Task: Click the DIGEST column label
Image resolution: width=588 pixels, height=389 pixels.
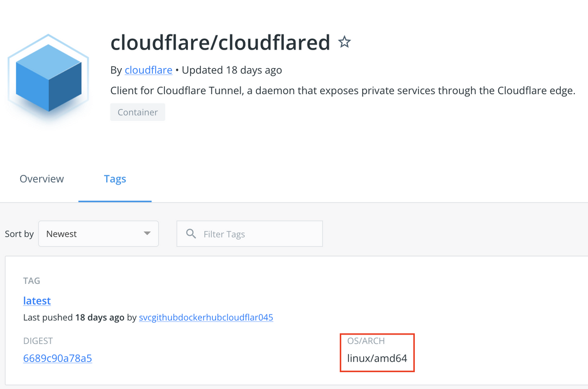Action: coord(38,341)
